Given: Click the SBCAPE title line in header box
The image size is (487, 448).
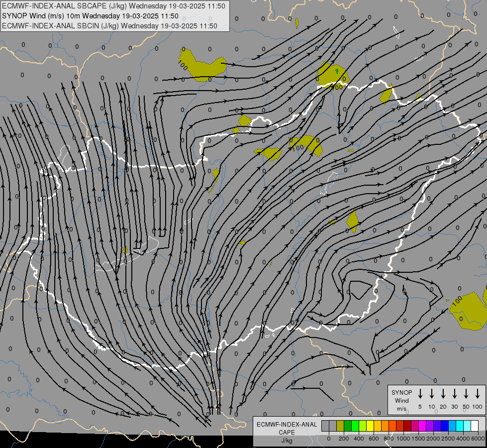Looking at the screenshot, I should (113, 6).
